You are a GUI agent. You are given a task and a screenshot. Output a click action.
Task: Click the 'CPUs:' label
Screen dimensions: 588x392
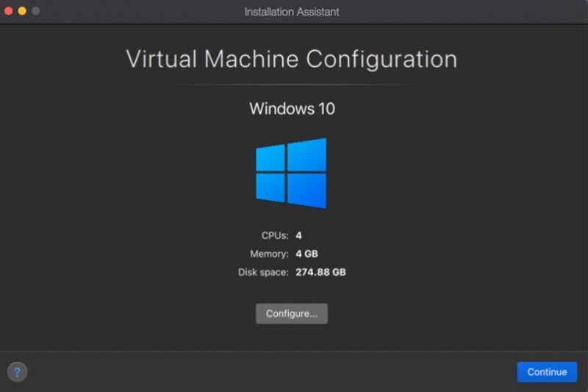click(x=275, y=235)
